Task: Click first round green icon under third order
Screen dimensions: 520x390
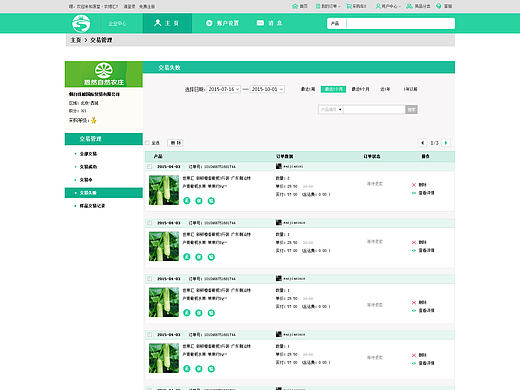Action: point(187,313)
